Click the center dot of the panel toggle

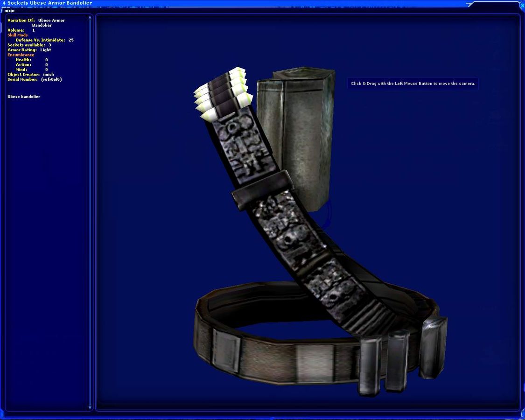(x=10, y=11)
